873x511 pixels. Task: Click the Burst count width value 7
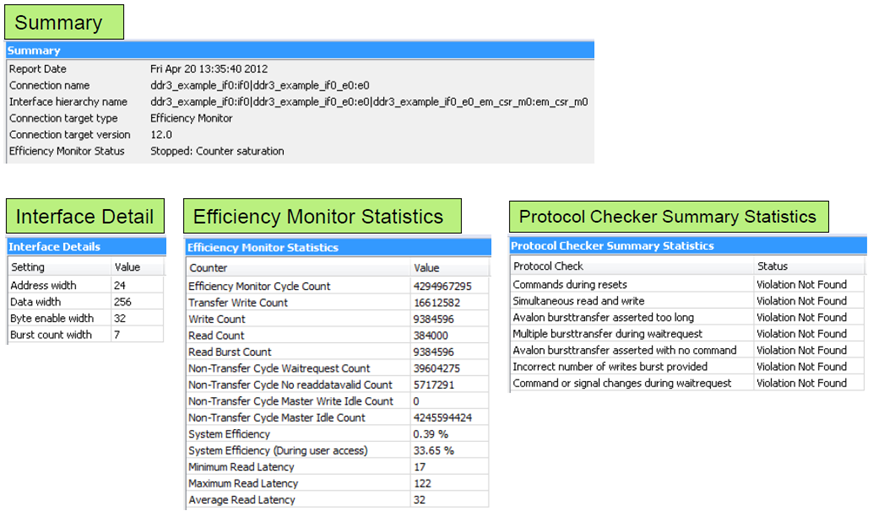tap(117, 335)
